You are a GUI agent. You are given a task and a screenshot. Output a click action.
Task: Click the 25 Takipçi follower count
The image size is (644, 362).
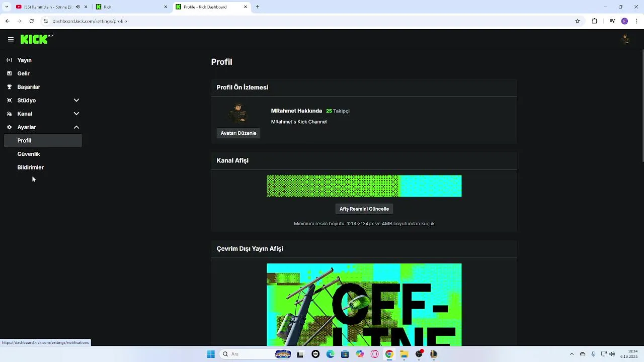[338, 111]
